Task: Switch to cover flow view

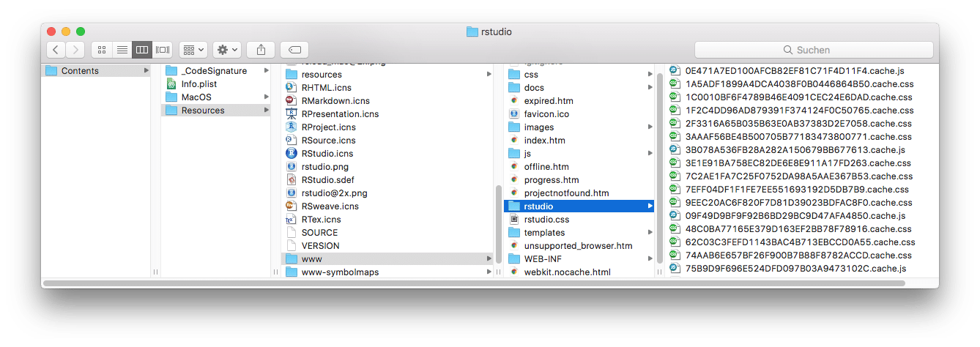Action: point(163,50)
